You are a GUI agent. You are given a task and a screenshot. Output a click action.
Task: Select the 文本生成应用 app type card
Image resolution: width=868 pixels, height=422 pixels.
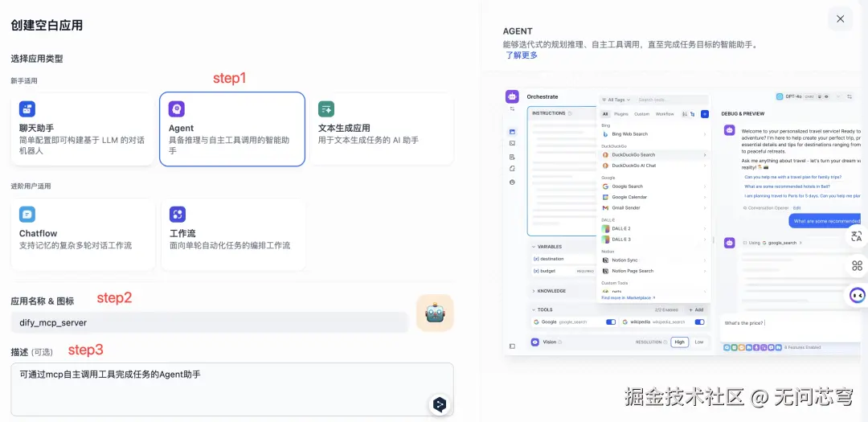(x=382, y=129)
